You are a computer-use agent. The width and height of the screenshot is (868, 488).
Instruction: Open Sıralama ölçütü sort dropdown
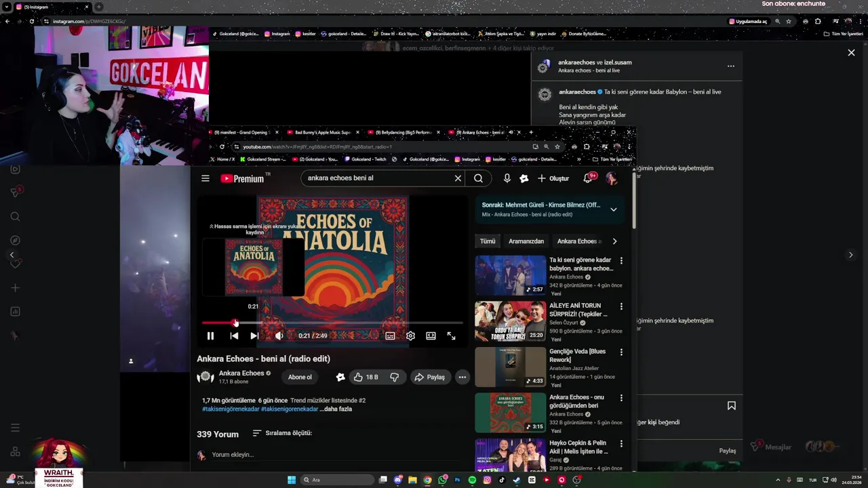pyautogui.click(x=282, y=433)
